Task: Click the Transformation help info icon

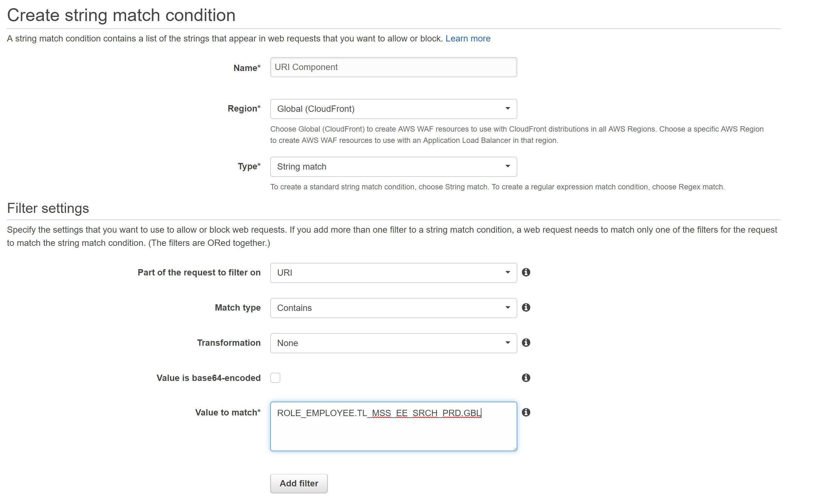Action: [526, 343]
